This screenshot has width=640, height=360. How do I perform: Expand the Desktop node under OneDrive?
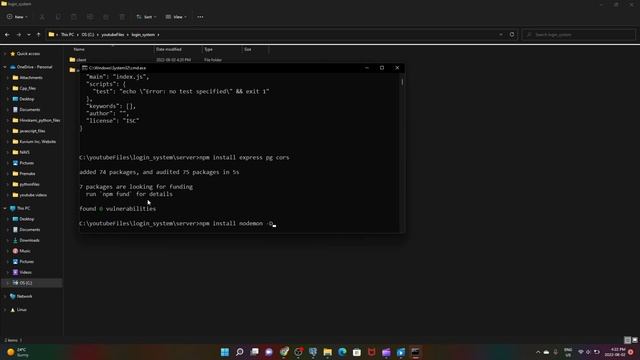click(x=7, y=99)
